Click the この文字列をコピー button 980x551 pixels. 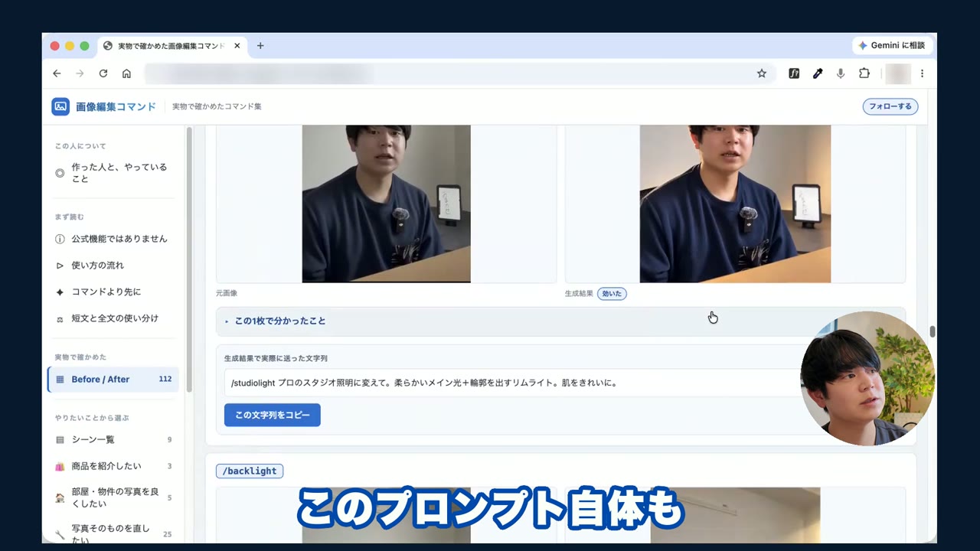(273, 415)
